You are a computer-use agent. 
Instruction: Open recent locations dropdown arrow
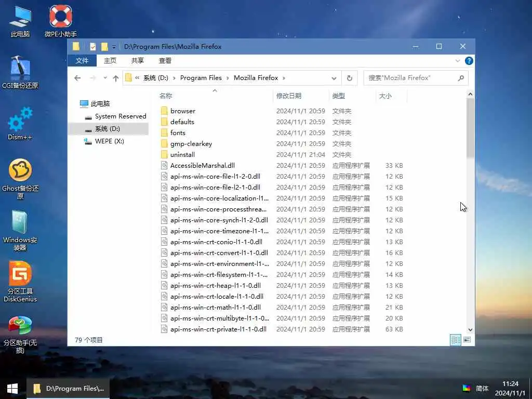click(x=105, y=78)
